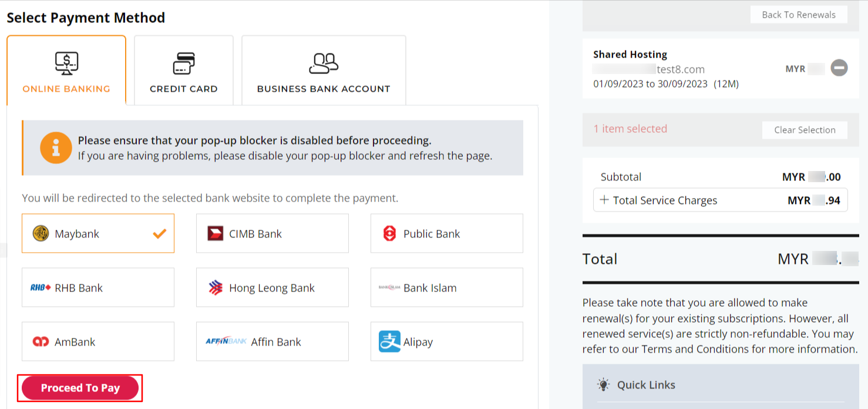868x409 pixels.
Task: Switch to the Credit Card tab
Action: (184, 71)
